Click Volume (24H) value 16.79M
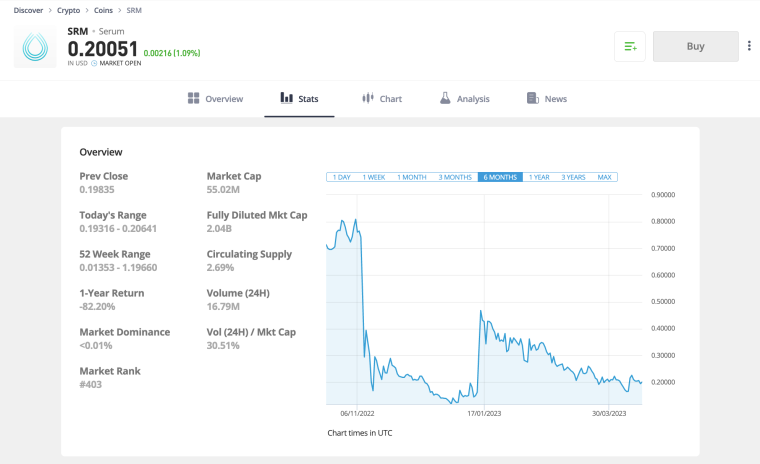The height and width of the screenshot is (464, 760). 223,306
